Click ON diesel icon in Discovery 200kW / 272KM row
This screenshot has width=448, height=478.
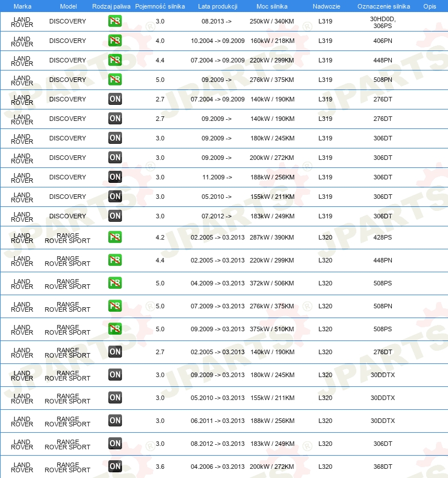coord(115,158)
